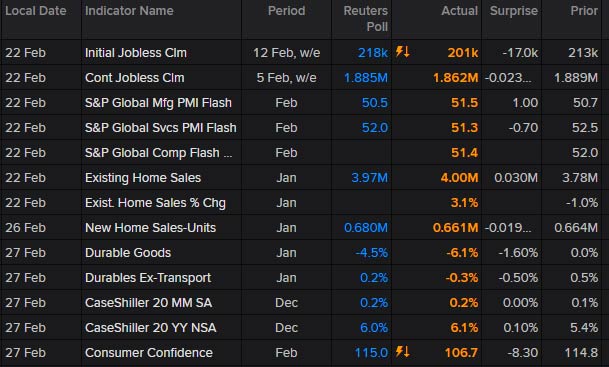
Task: Click the Indicator Name column header
Action: (129, 11)
